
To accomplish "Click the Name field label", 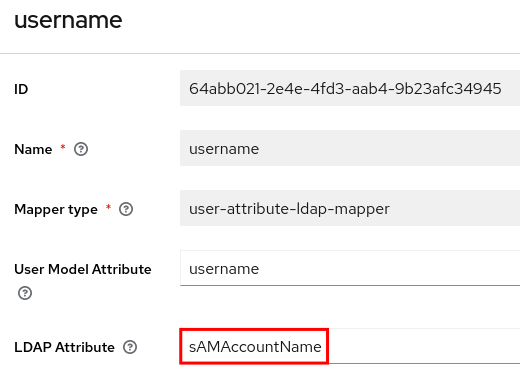I will pos(33,149).
